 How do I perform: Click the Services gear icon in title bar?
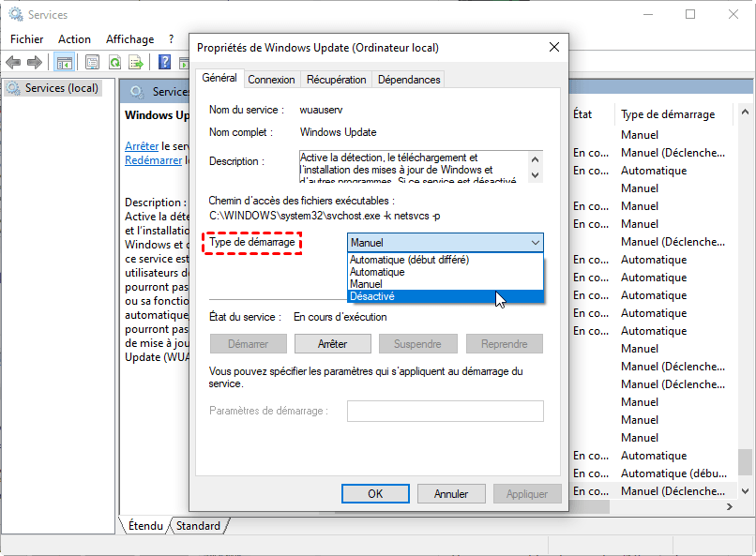point(16,14)
